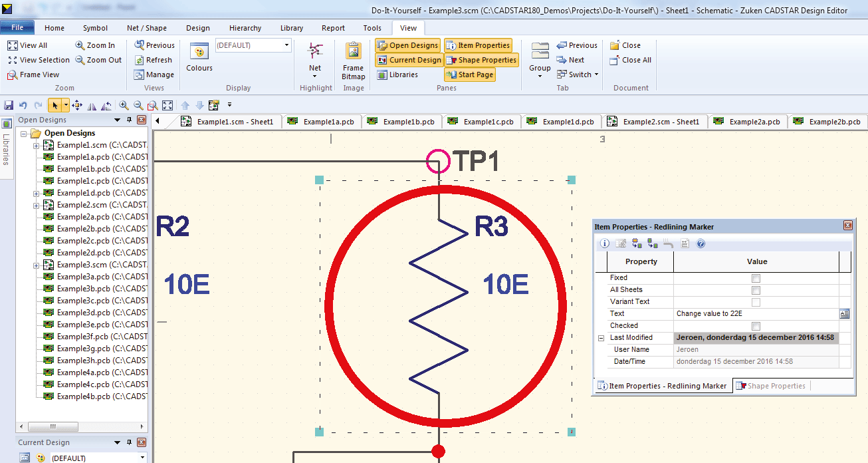The image size is (868, 463).
Task: Select Example3f.pcb in the Open Designs tree
Action: (x=95, y=337)
